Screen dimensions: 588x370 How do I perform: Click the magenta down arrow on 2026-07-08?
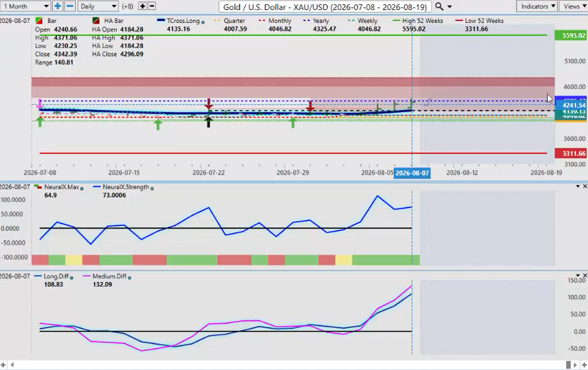coord(39,104)
